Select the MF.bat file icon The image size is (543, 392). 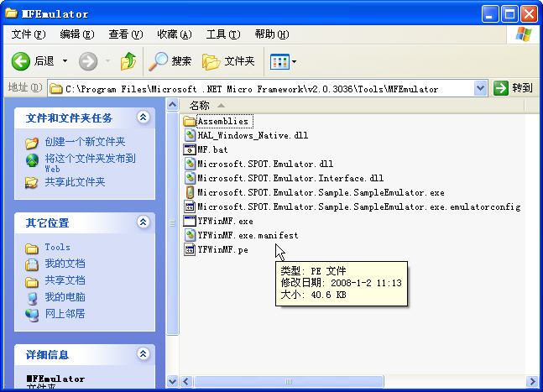click(190, 149)
